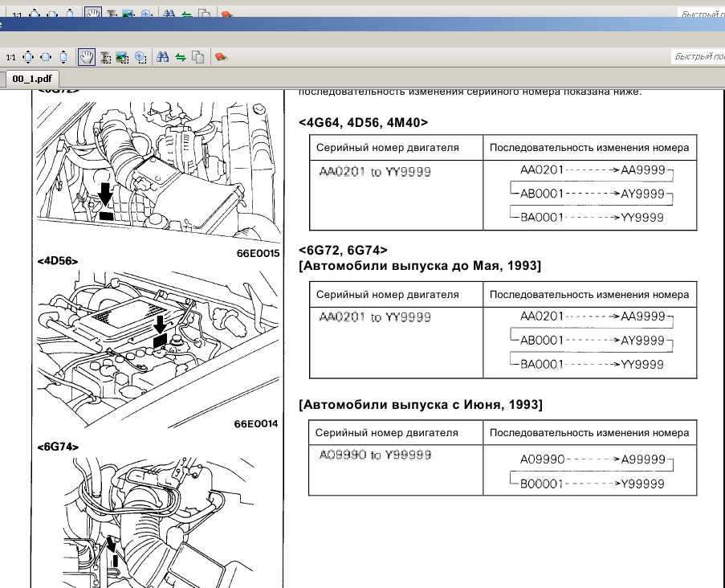The image size is (725, 588).
Task: Activate the zoom to selection tool
Action: click(x=141, y=57)
